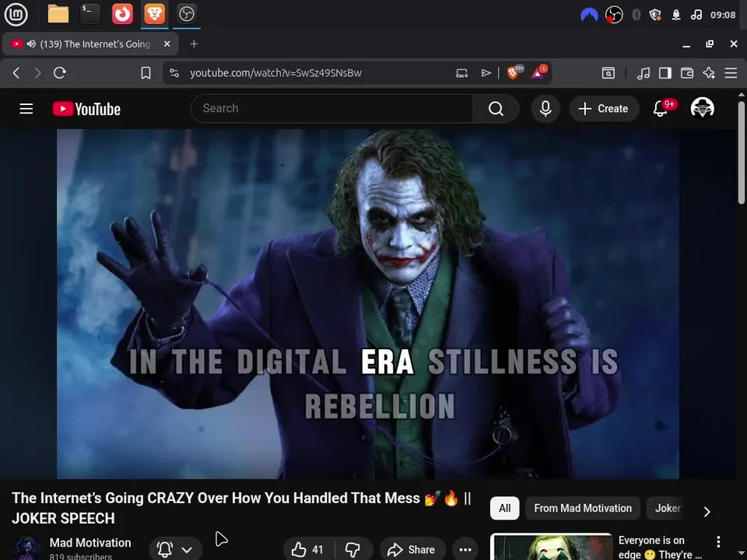This screenshot has height=560, width=747.
Task: Open the clock showing 09:08
Action: pos(723,15)
